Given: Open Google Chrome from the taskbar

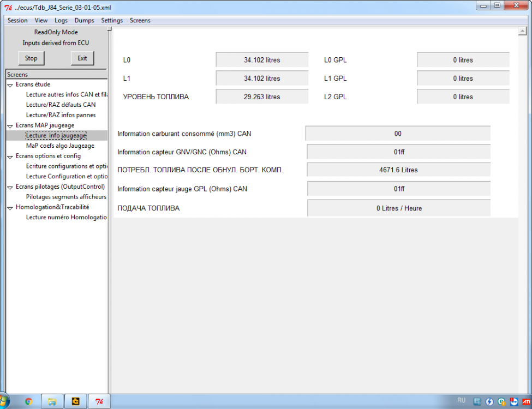Looking at the screenshot, I should click(29, 401).
